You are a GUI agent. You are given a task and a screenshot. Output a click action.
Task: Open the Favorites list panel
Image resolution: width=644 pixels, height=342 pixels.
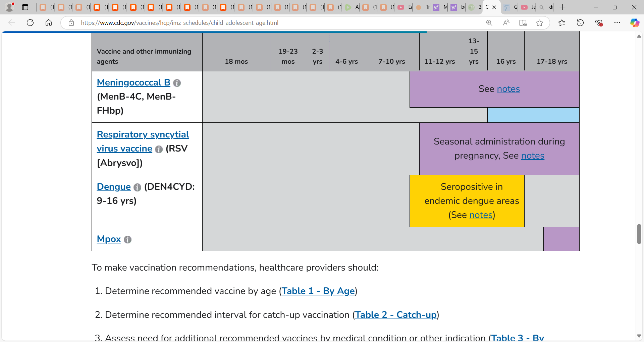coord(562,22)
